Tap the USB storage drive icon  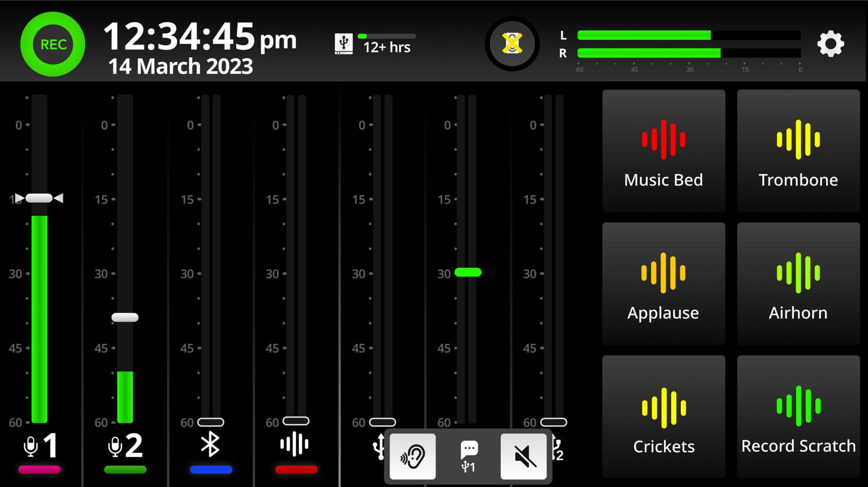tap(344, 44)
